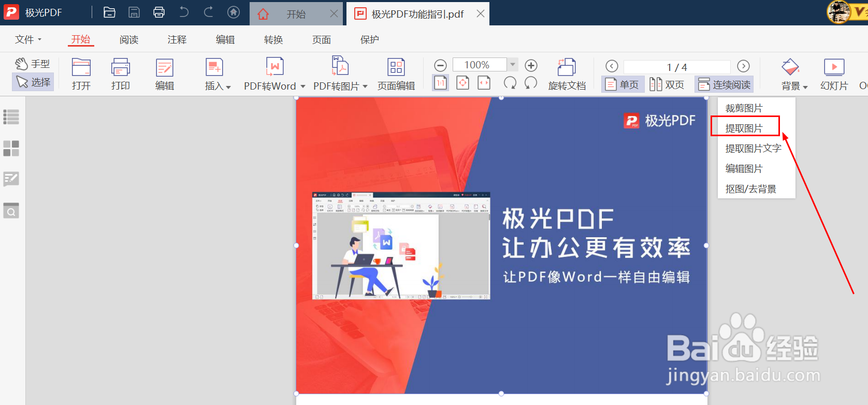Open 页面编辑 page editing tool
This screenshot has height=405, width=868.
click(x=396, y=75)
